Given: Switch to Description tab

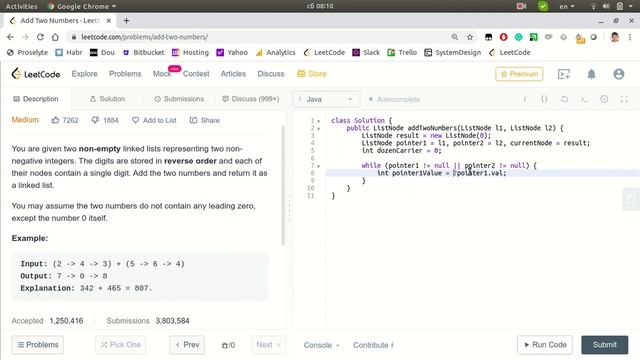Looking at the screenshot, I should (36, 99).
